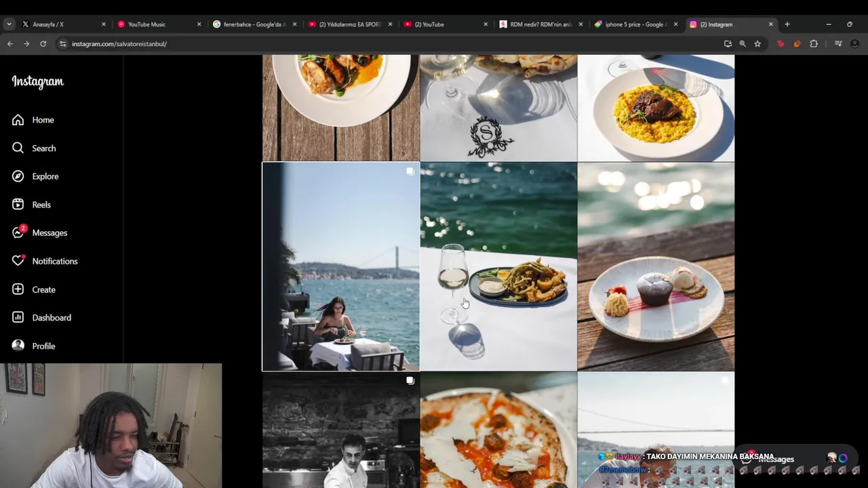Open the seafood plate on wood post
The width and height of the screenshot is (868, 488).
click(x=341, y=108)
